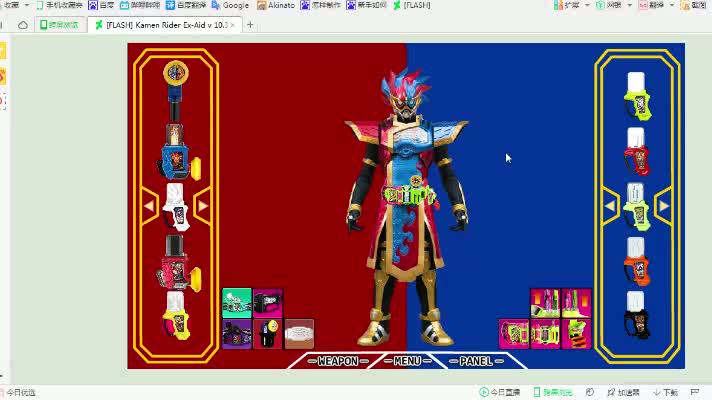
Task: Pick the middle lime Gashat in right panel
Action: [x=637, y=207]
